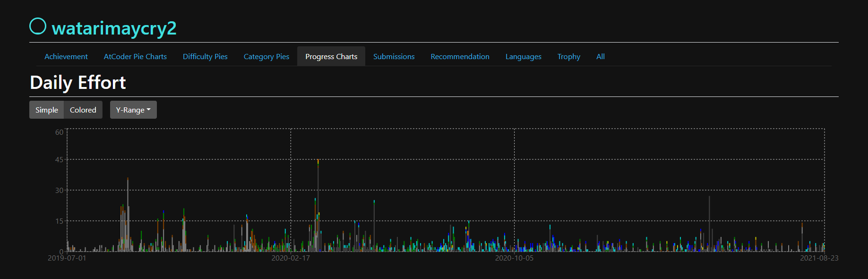Show the Trophy tab
The width and height of the screenshot is (868, 279).
pyautogui.click(x=569, y=56)
